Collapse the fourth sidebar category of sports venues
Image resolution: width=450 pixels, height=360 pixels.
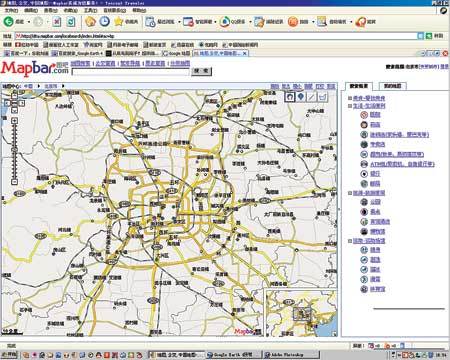[x=350, y=241]
